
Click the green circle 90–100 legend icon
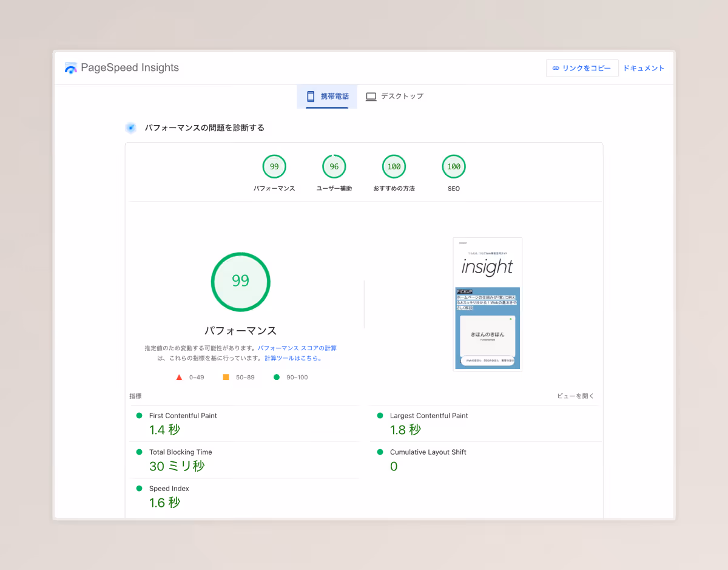pyautogui.click(x=277, y=377)
